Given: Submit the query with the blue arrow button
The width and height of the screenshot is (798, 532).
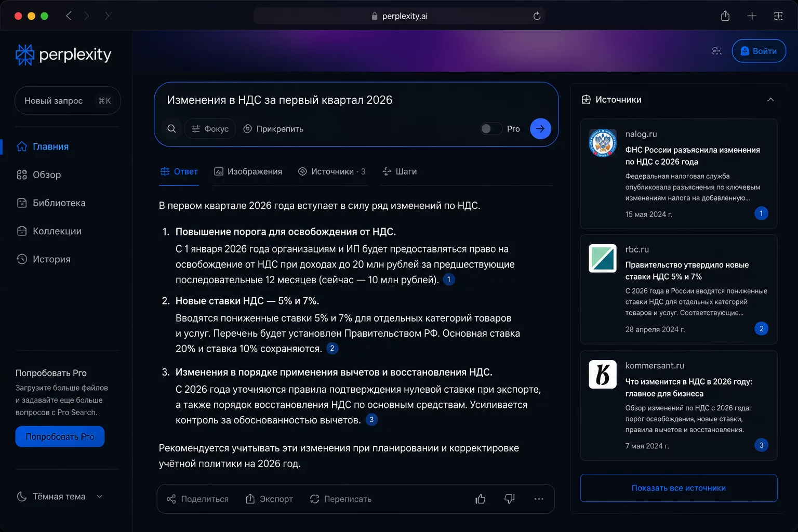Looking at the screenshot, I should [540, 129].
